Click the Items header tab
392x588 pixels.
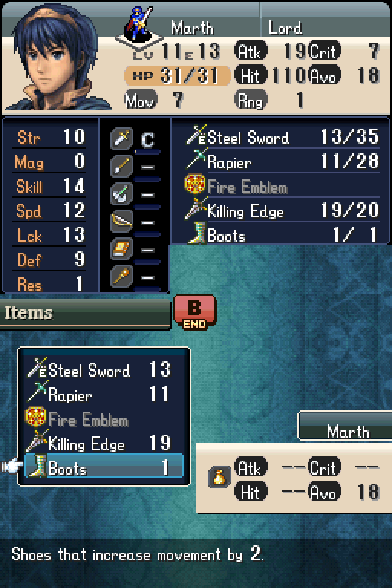(85, 313)
